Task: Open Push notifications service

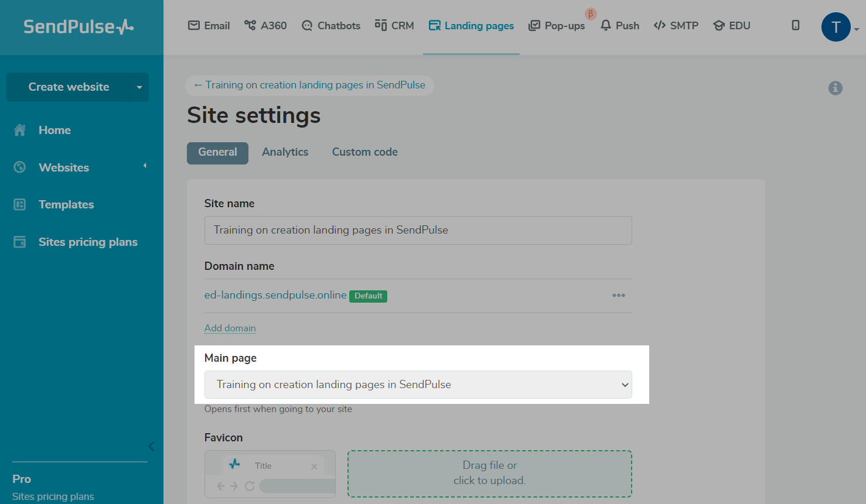Action: pos(619,26)
